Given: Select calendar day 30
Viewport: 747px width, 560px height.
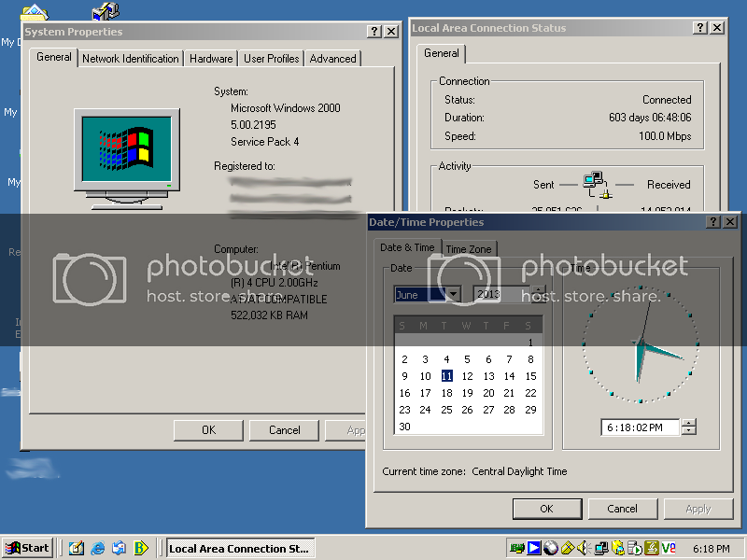Looking at the screenshot, I should (x=404, y=427).
